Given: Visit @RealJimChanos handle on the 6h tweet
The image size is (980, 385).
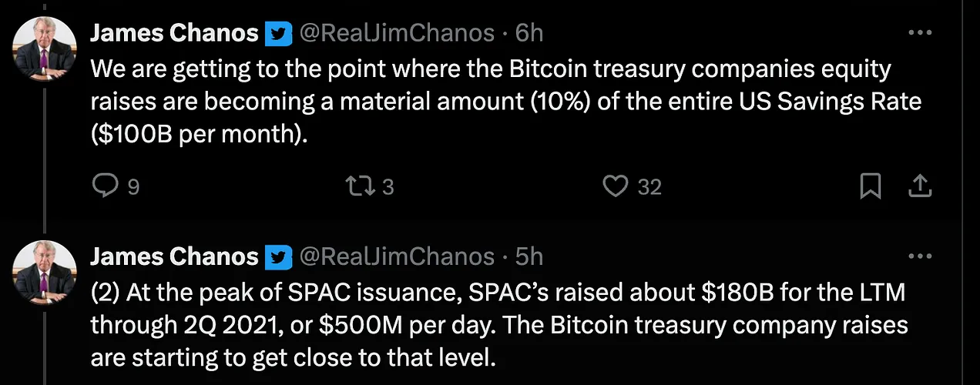Looking at the screenshot, I should coord(396,33).
